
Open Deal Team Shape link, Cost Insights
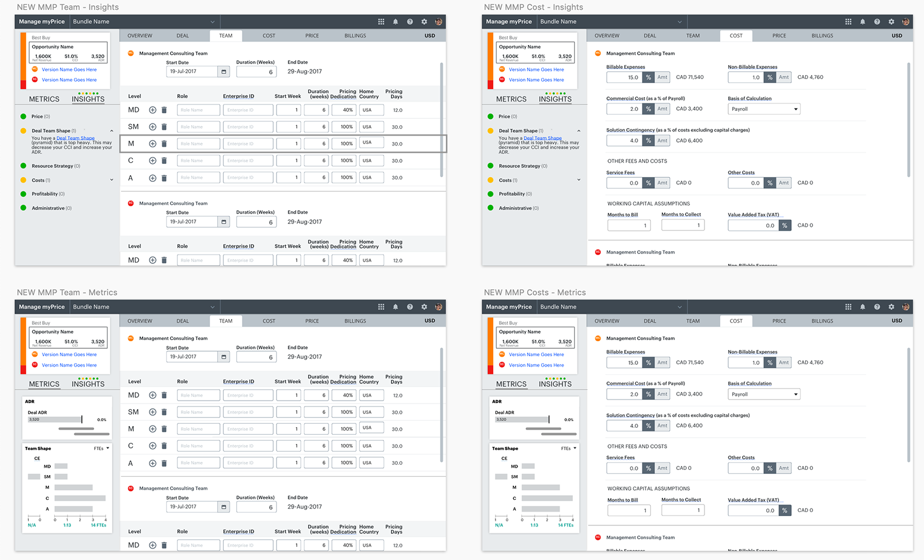click(x=543, y=139)
